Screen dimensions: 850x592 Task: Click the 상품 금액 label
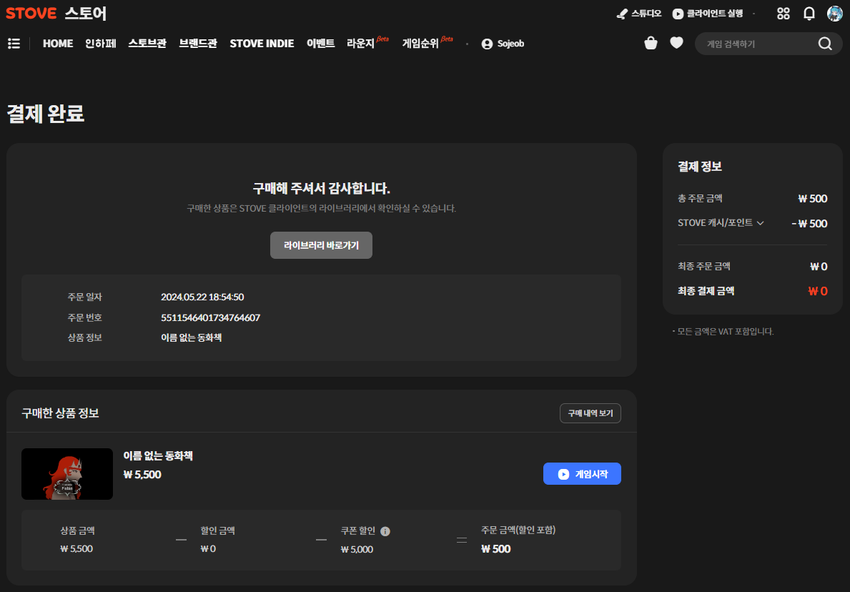[78, 531]
